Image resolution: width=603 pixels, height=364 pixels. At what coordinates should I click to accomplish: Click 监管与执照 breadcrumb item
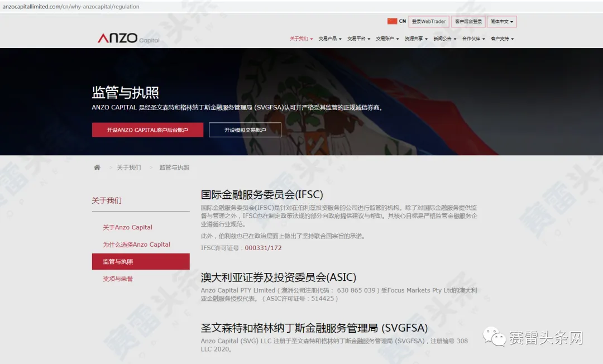click(x=174, y=167)
